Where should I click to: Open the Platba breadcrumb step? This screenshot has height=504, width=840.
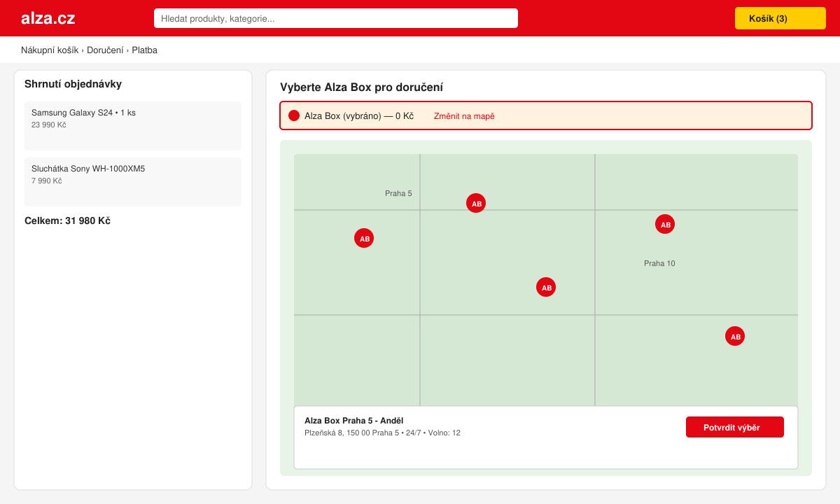tap(145, 50)
